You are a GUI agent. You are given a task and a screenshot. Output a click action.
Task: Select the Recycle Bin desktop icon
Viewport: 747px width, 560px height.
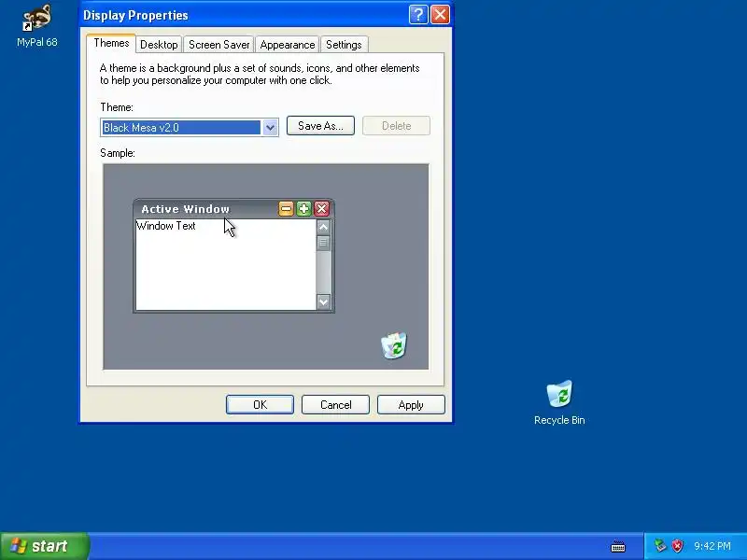pyautogui.click(x=559, y=402)
